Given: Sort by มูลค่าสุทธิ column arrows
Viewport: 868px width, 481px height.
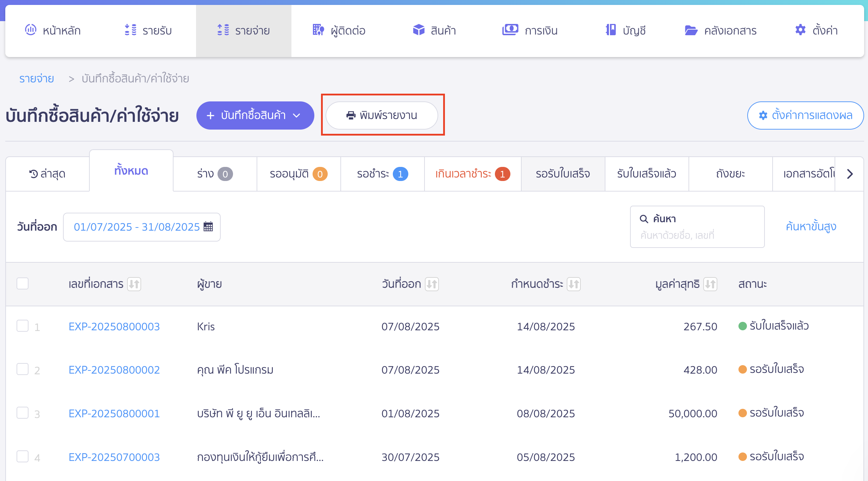Looking at the screenshot, I should [710, 284].
